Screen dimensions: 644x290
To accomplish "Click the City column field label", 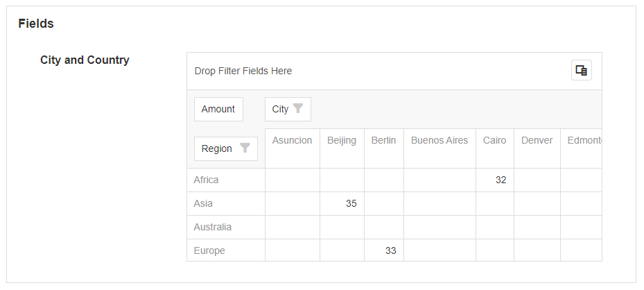I will pyautogui.click(x=280, y=109).
